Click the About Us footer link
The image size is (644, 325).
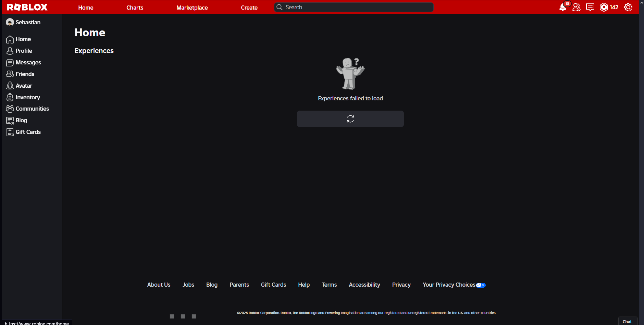click(x=159, y=285)
